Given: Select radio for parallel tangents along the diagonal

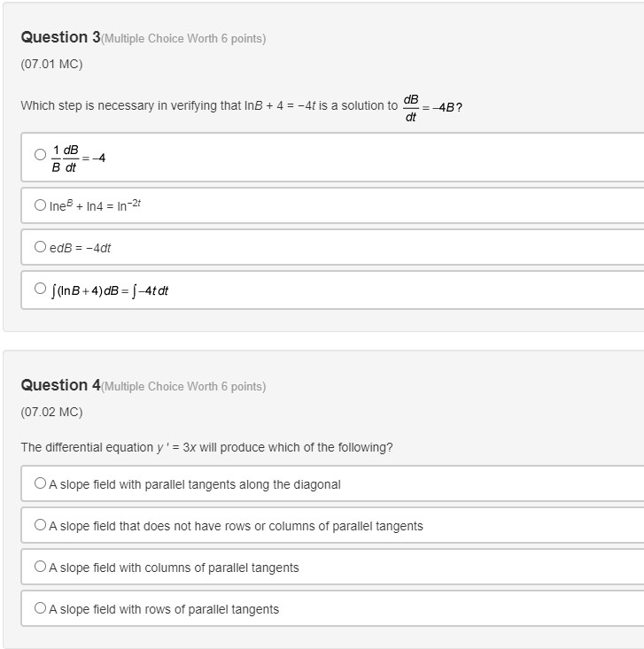Looking at the screenshot, I should click(40, 483).
